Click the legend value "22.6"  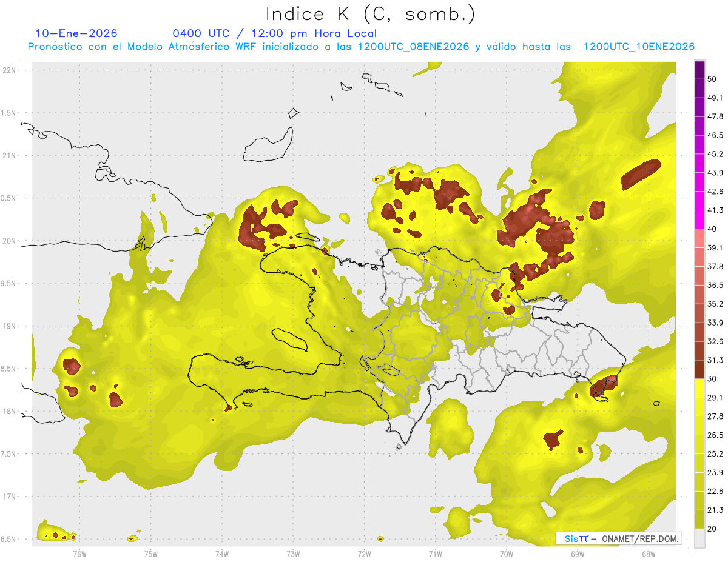click(715, 492)
